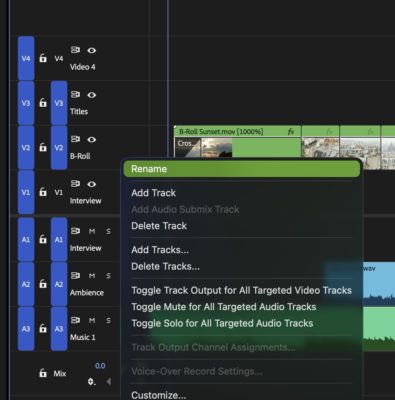Screen dimensions: 395x400
Task: Toggle A3 track targeting button
Action: click(x=59, y=329)
